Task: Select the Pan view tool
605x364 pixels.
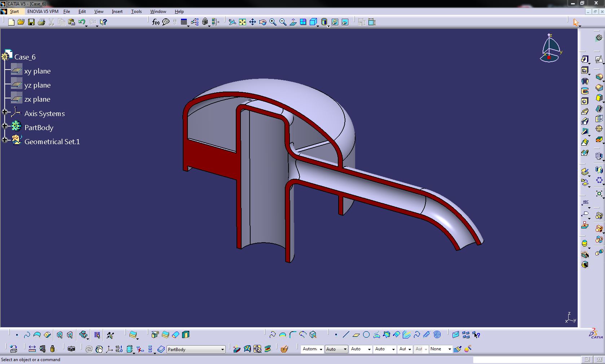Action: click(253, 22)
